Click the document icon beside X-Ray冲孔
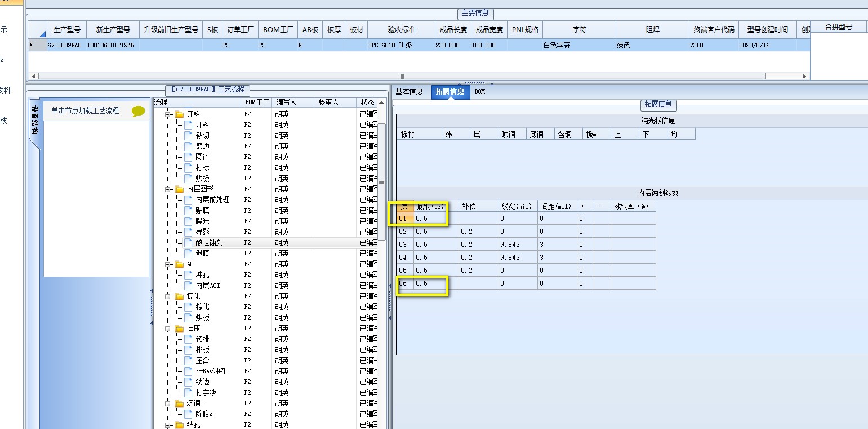Viewport: 868px width, 429px height. [188, 371]
